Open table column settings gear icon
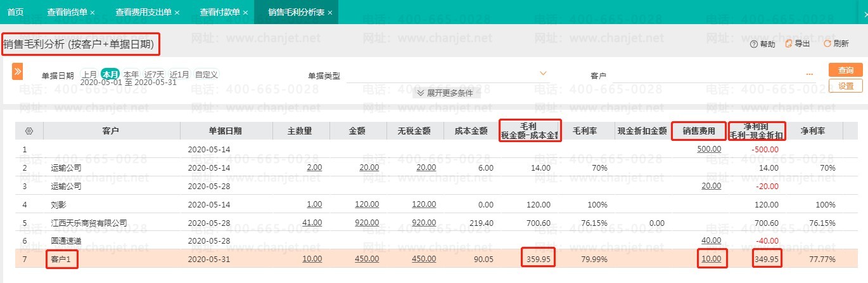 point(29,131)
